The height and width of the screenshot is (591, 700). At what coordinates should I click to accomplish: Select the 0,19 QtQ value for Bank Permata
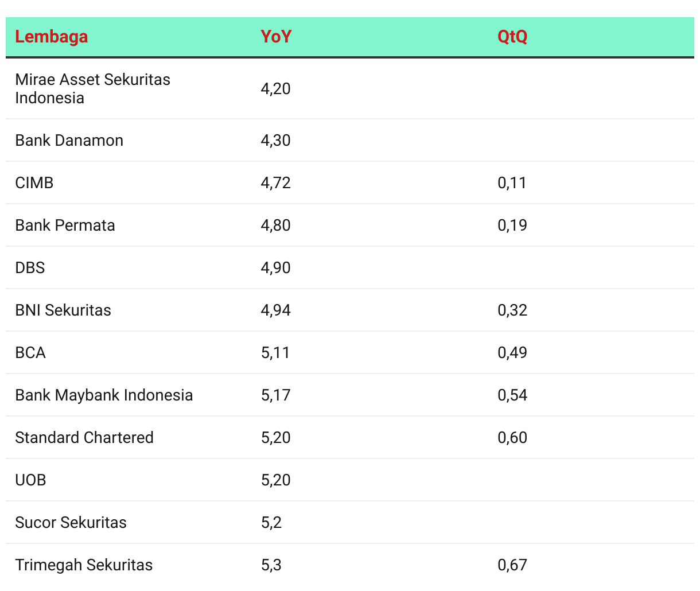pyautogui.click(x=512, y=225)
